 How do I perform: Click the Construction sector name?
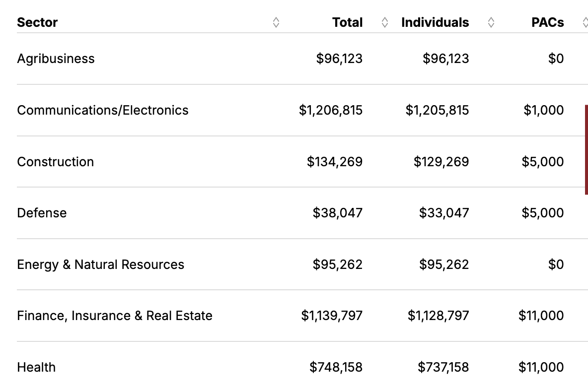tap(55, 162)
